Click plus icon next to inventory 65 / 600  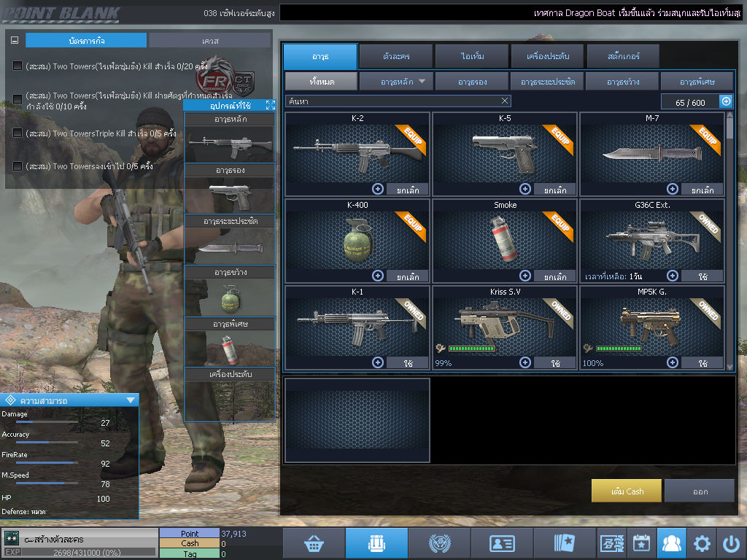[x=726, y=101]
